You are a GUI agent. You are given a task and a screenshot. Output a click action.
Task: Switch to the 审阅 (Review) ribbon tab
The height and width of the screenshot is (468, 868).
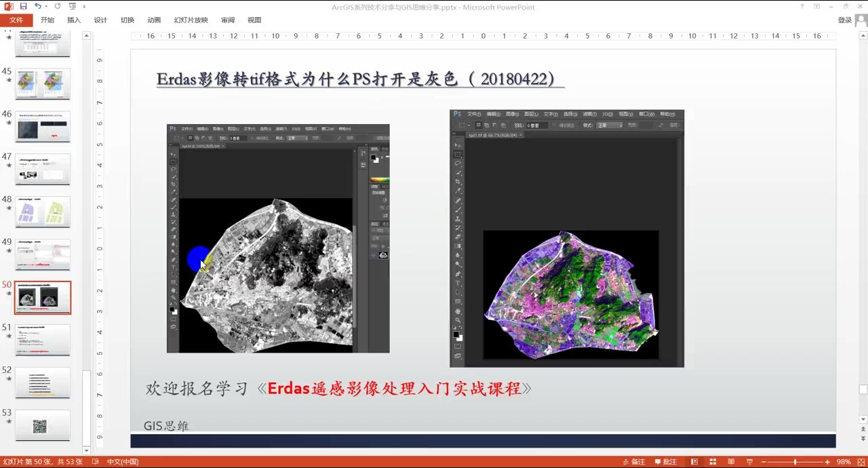pos(228,20)
